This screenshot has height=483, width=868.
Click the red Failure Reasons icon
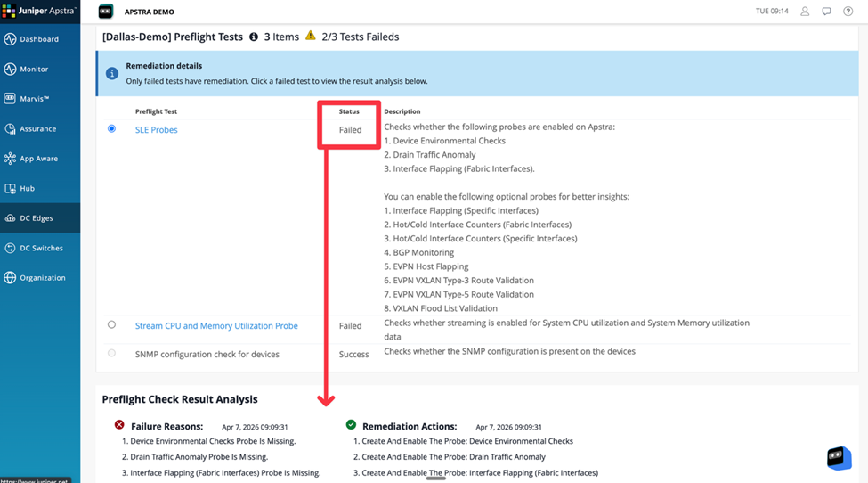tap(119, 425)
